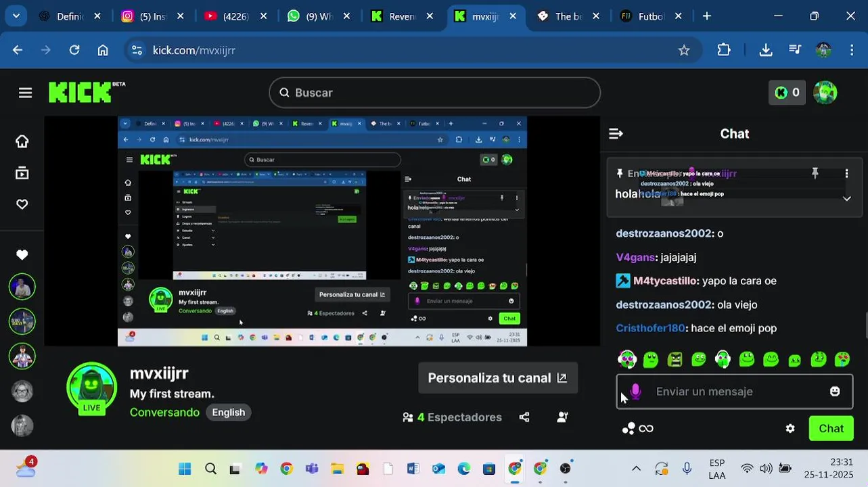
Task: Click the Enviar un mensaje field
Action: [735, 391]
